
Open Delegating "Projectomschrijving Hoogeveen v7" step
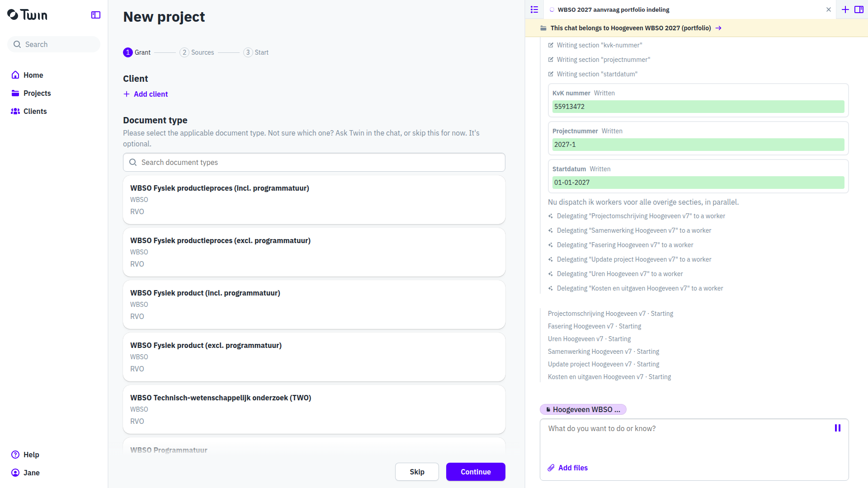637,216
